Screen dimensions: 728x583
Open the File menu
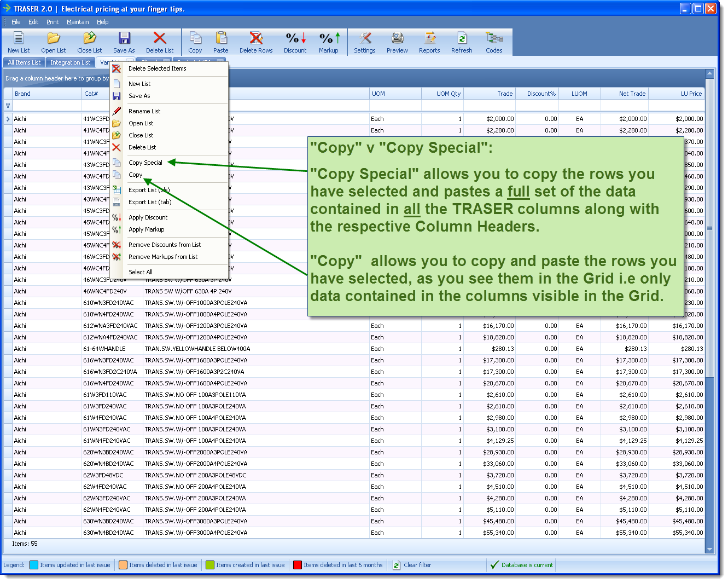click(16, 22)
